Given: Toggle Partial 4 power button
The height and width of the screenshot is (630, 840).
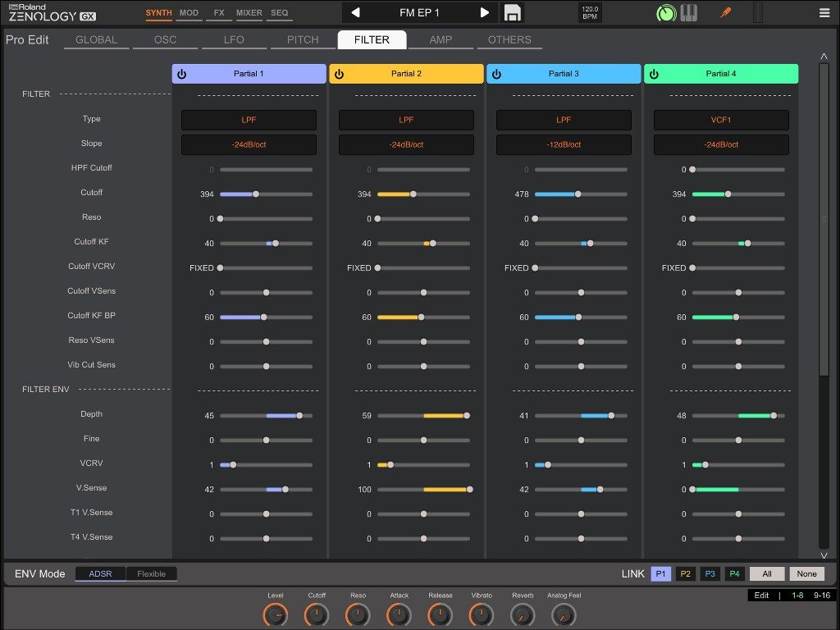Looking at the screenshot, I should pos(654,74).
